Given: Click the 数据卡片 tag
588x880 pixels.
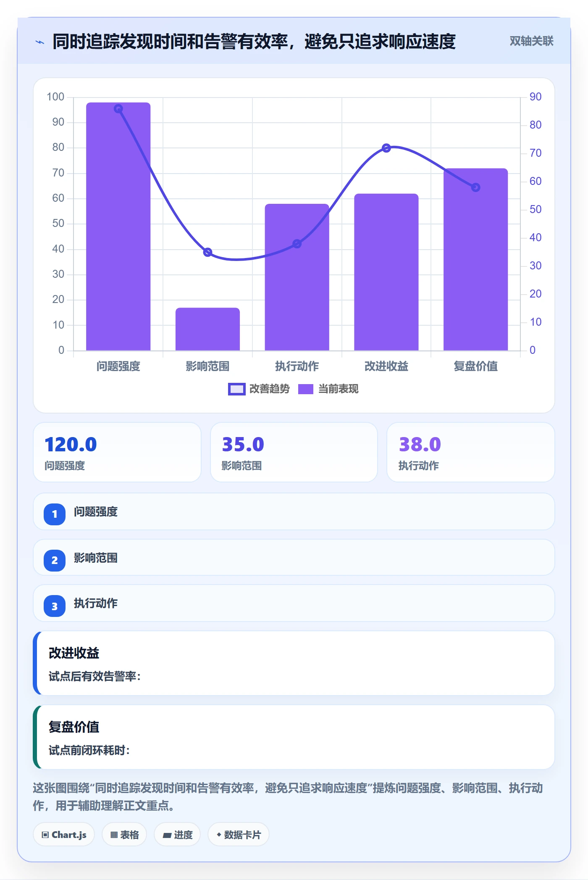Looking at the screenshot, I should 239,835.
